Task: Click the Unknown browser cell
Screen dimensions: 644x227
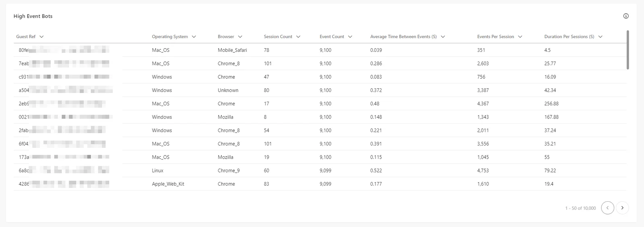Action: pos(228,90)
